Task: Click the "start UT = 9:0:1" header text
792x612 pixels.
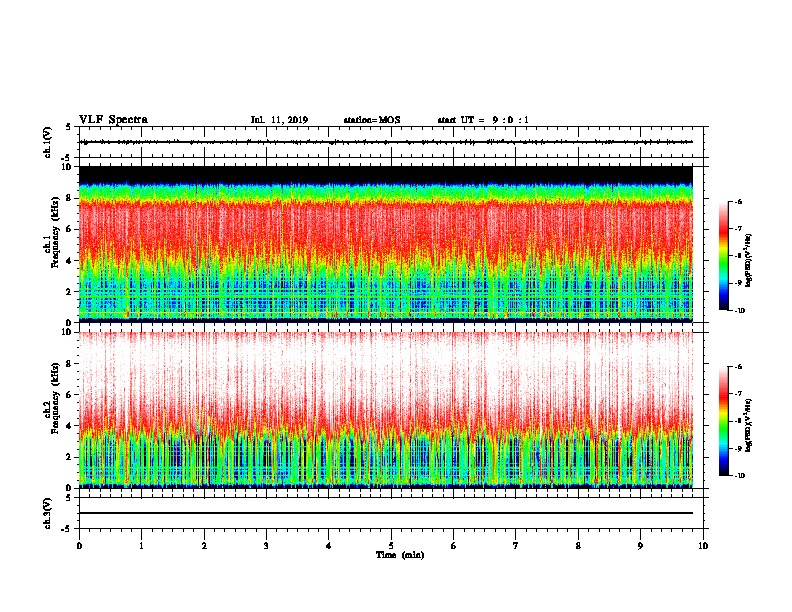Action: tap(483, 120)
